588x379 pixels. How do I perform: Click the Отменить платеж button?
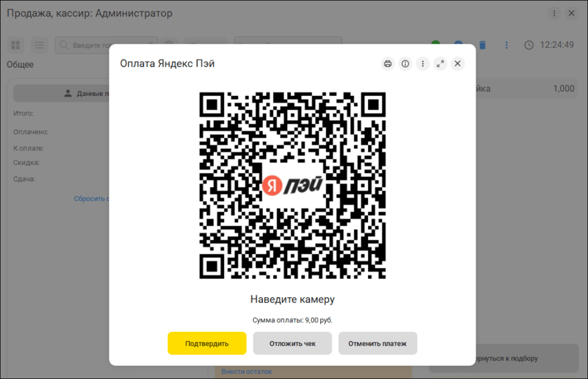point(378,343)
